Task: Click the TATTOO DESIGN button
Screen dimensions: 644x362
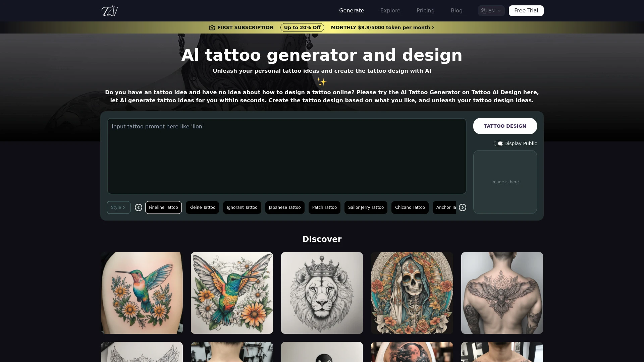Action: (505, 126)
